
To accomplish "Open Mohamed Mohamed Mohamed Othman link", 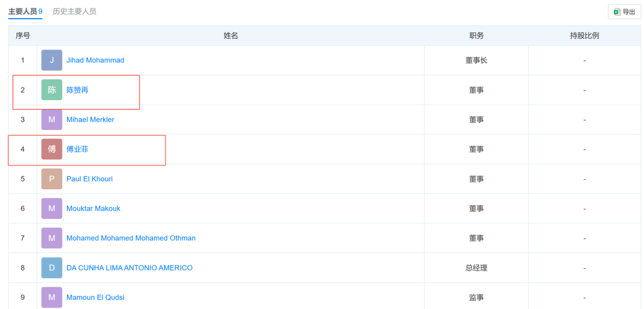I will coord(131,238).
